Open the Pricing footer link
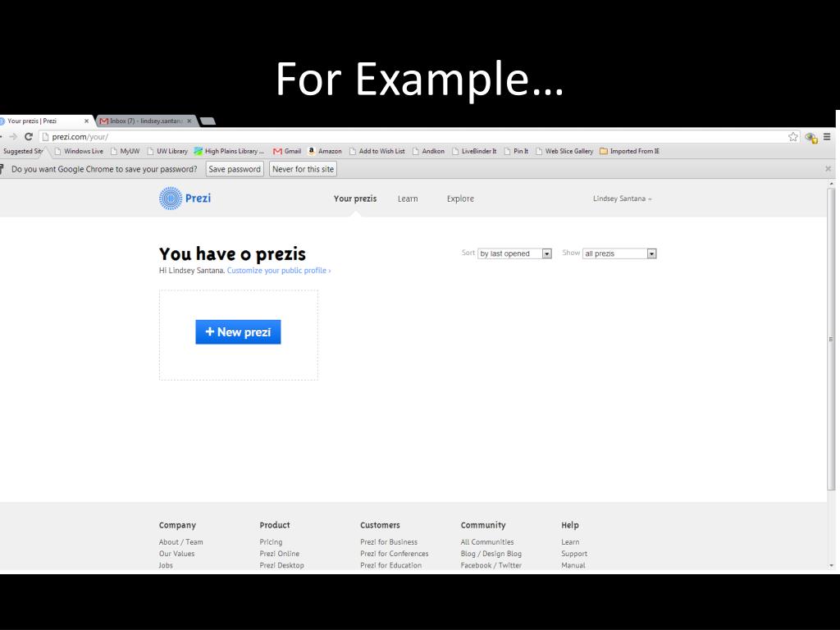The image size is (840, 630). tap(271, 542)
